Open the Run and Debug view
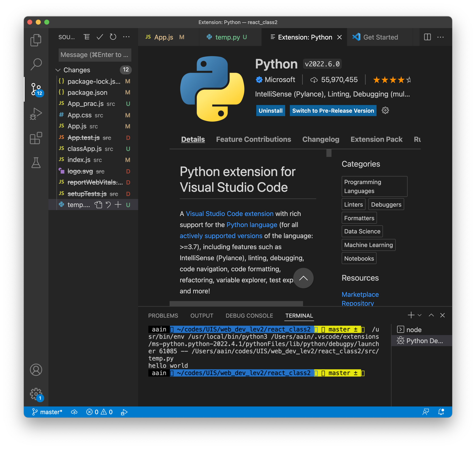The image size is (476, 449). coord(36,114)
